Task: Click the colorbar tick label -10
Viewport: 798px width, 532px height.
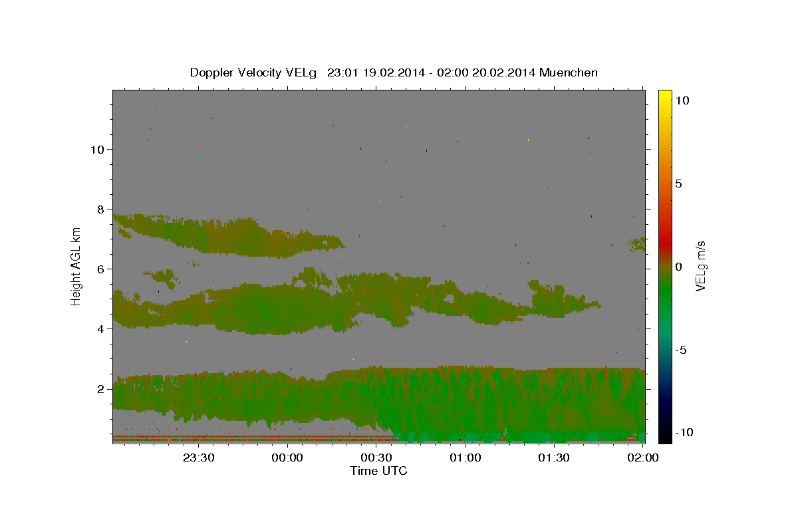Action: coord(684,432)
